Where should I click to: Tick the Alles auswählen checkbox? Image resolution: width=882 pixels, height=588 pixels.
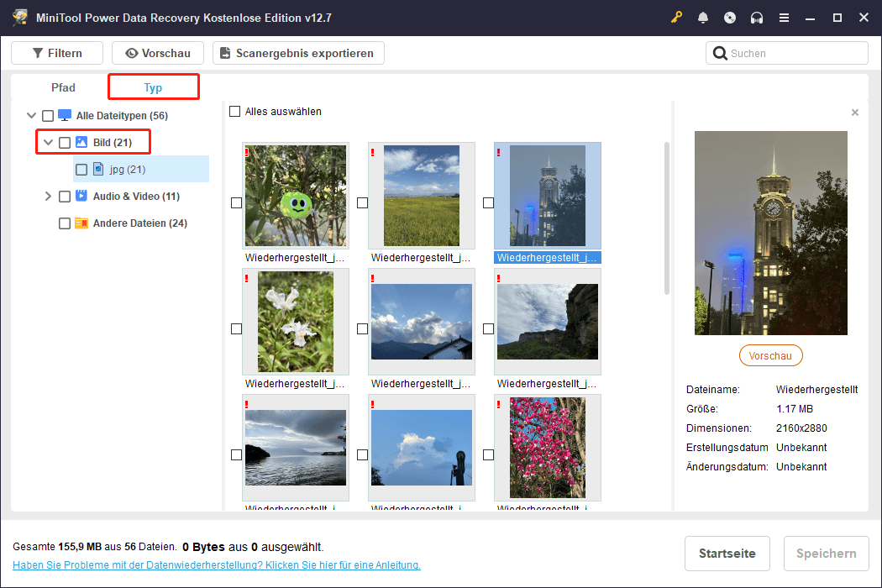tap(234, 112)
